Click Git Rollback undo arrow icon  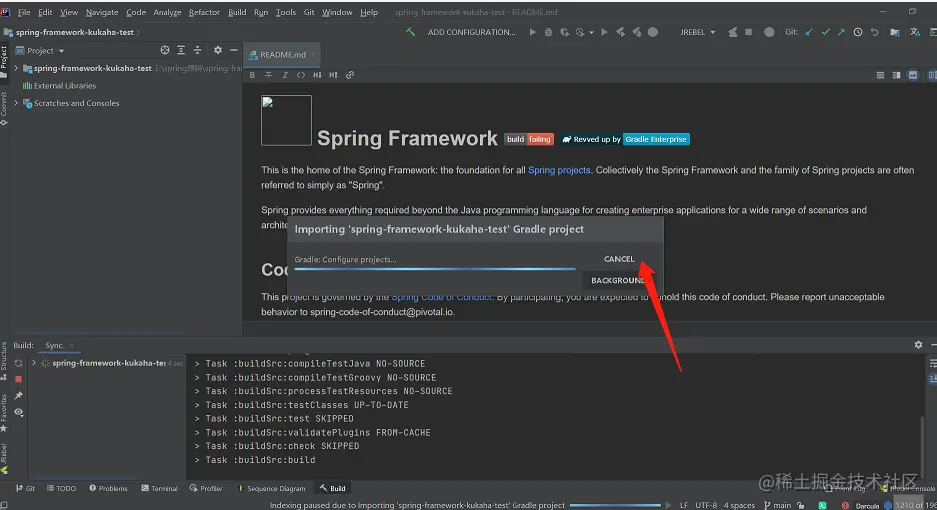click(874, 32)
